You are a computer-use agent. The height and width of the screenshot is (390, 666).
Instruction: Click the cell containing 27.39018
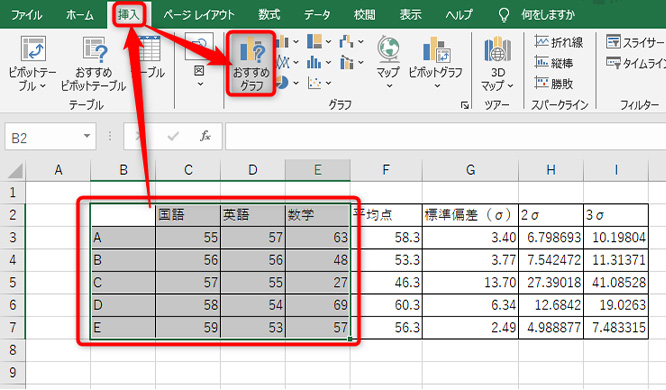point(551,283)
